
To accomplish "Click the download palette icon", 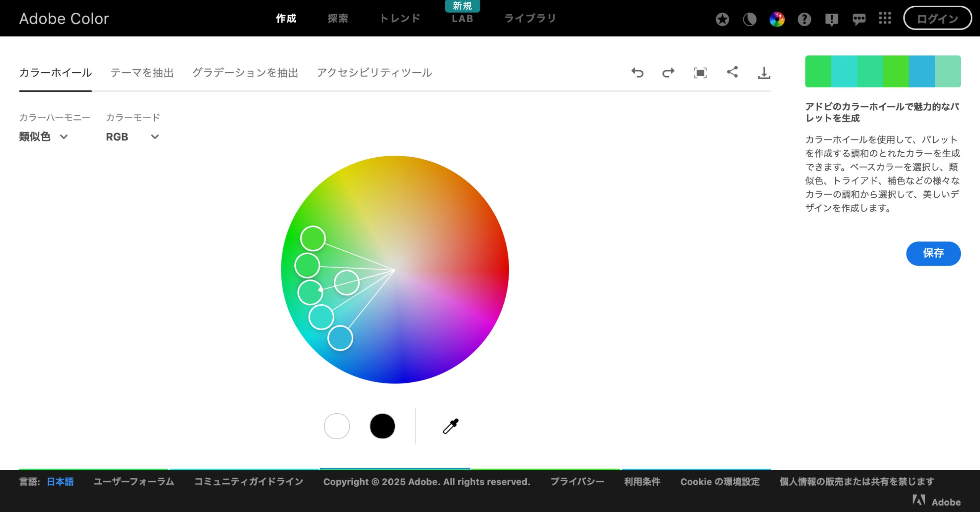I will [764, 73].
